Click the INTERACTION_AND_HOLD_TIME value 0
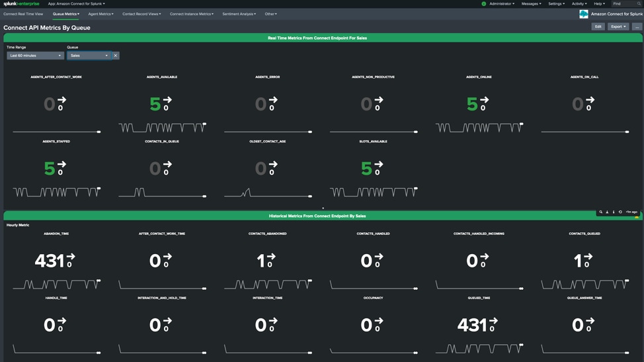 point(155,326)
